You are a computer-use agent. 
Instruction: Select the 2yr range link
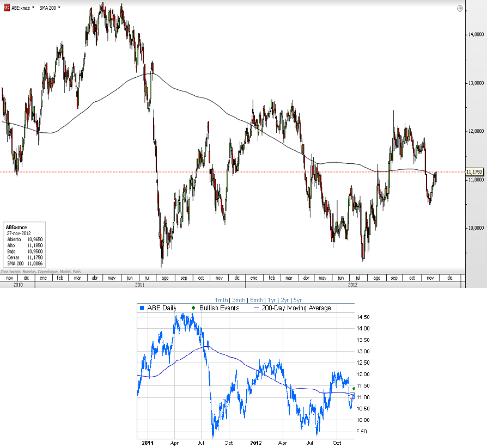284,300
